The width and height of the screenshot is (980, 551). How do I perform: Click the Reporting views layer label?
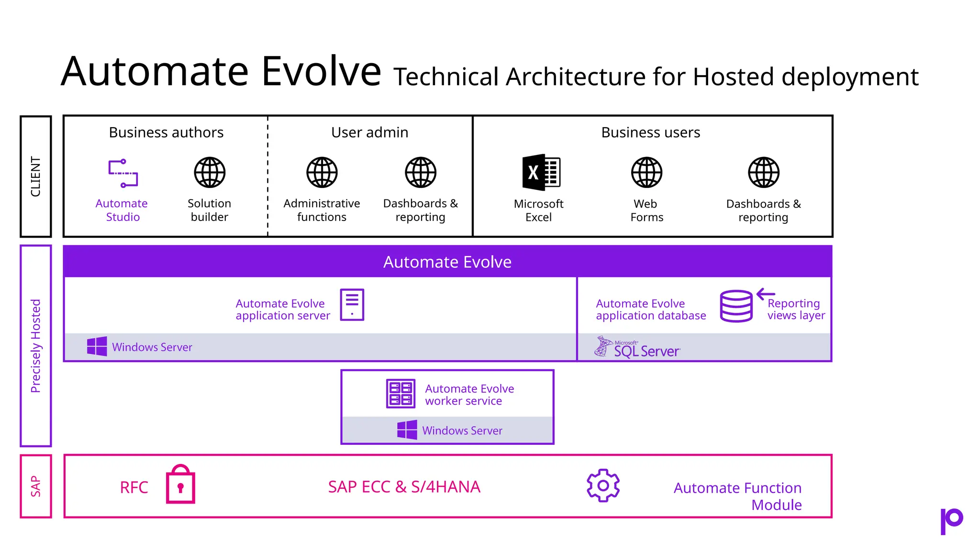pyautogui.click(x=796, y=309)
